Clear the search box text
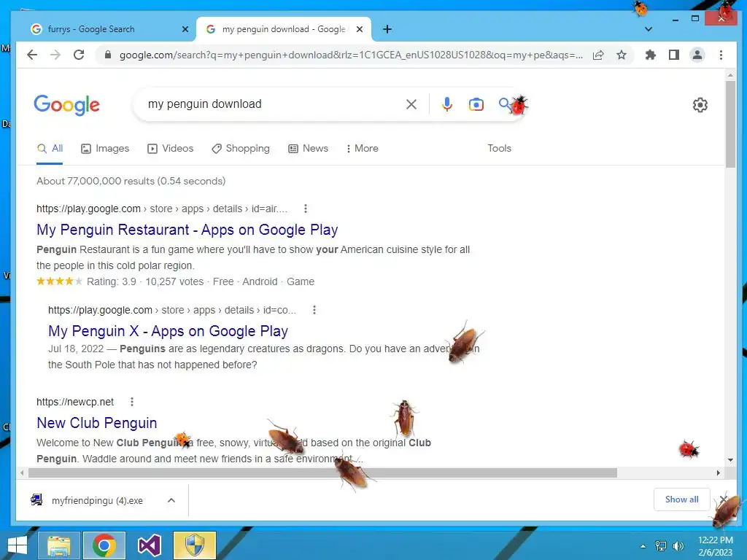Screen dimensions: 747x560 tap(411, 104)
